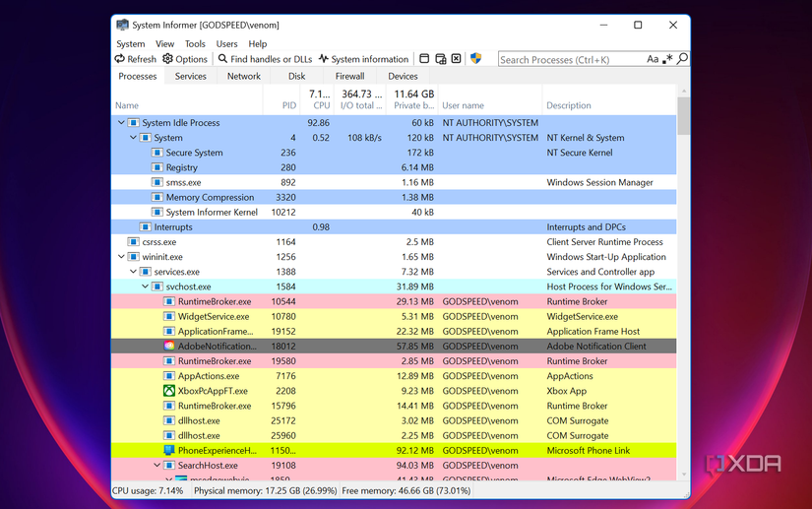Image resolution: width=812 pixels, height=509 pixels.
Task: Select dllhost.exe with PID 25172
Action: click(x=394, y=420)
